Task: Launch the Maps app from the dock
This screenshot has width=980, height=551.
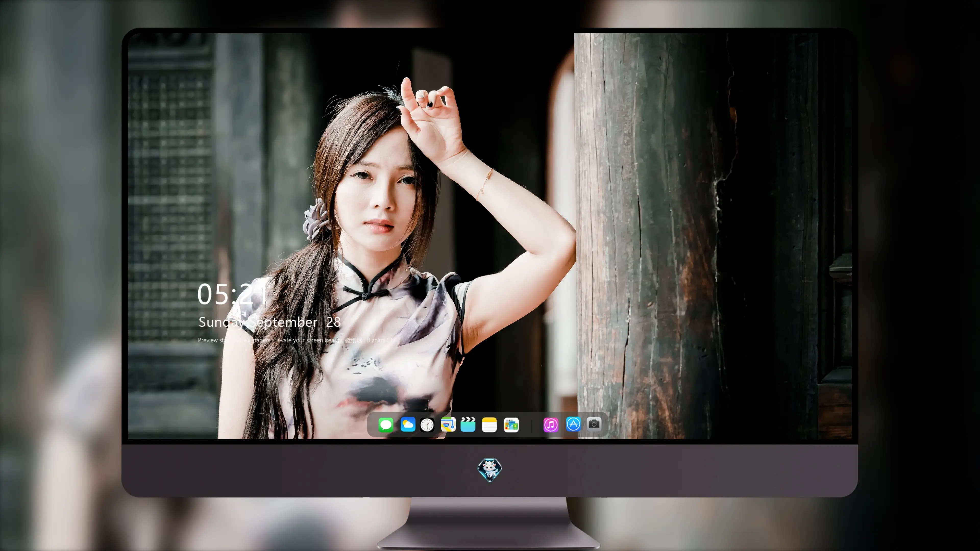Action: 448,424
